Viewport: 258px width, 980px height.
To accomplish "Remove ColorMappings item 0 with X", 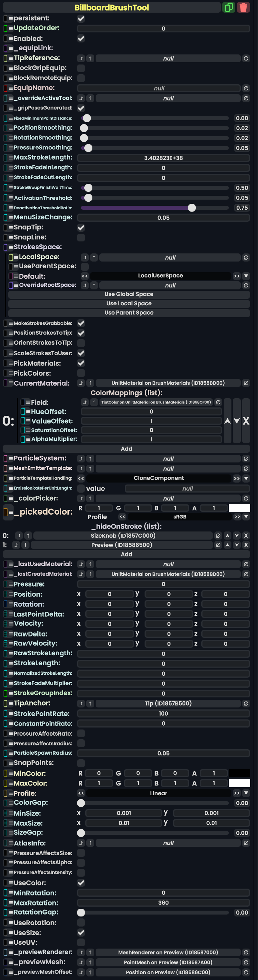I will click(x=246, y=421).
